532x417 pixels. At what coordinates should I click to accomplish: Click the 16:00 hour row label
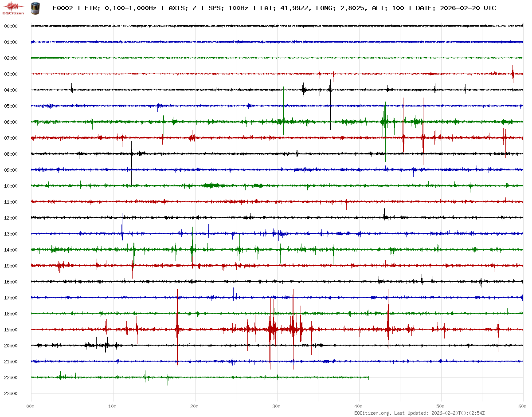(x=11, y=282)
